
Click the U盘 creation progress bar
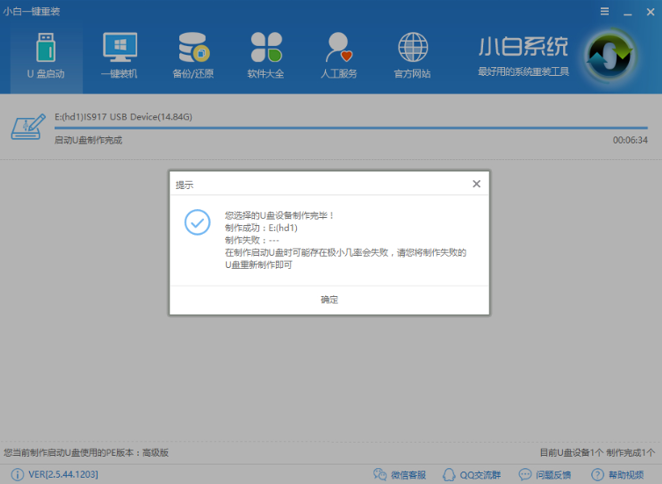tap(350, 128)
